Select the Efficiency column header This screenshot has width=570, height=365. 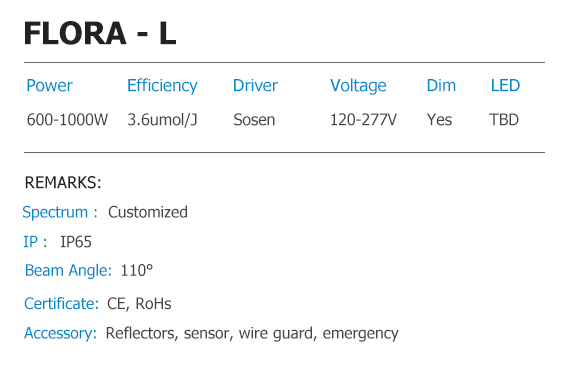pyautogui.click(x=162, y=87)
